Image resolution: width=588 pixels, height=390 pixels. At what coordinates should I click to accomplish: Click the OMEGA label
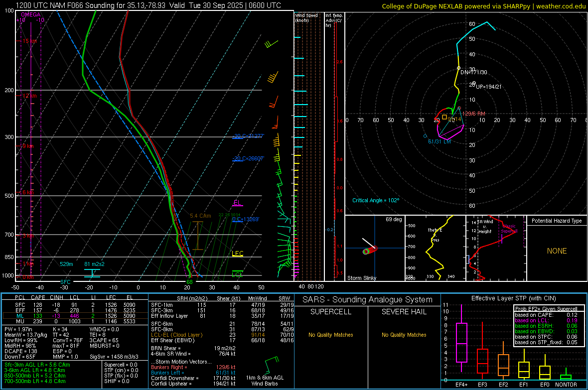click(x=31, y=14)
